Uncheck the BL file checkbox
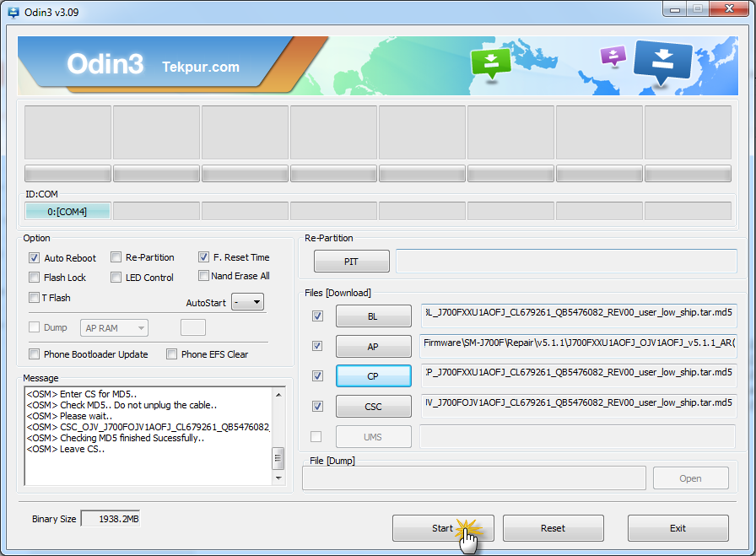 coord(317,316)
